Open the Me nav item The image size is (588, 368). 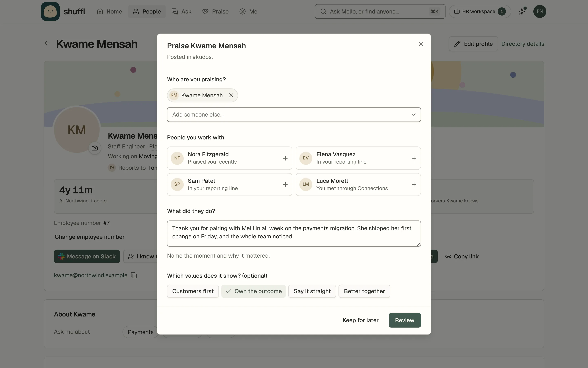tap(248, 11)
